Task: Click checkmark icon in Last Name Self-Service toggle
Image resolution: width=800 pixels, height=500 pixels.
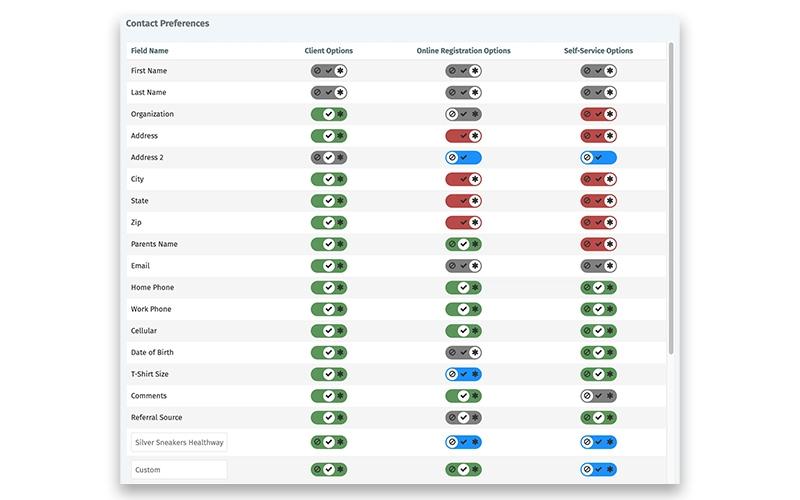Action: 598,92
